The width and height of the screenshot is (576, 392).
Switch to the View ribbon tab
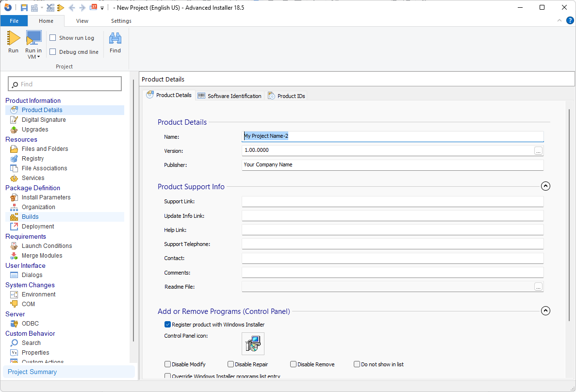click(82, 21)
